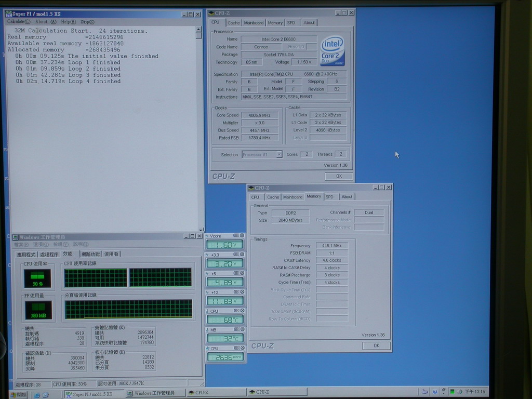
Task: Open the 網路功能 tab in Task Manager
Action: [x=90, y=254]
